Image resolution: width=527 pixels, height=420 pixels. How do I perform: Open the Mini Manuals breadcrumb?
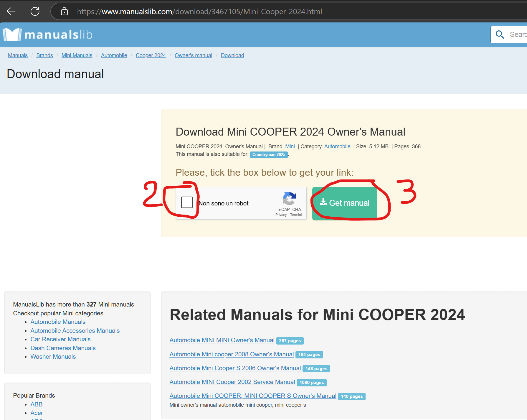tap(77, 55)
